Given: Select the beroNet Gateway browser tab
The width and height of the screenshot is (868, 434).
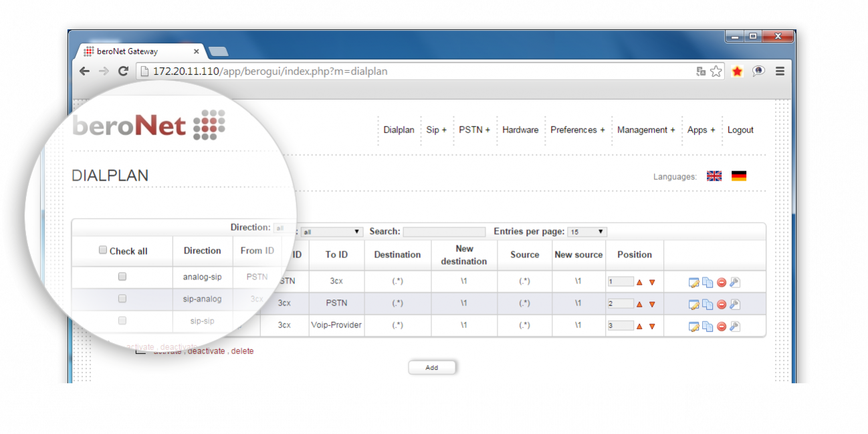Looking at the screenshot, I should pyautogui.click(x=140, y=51).
